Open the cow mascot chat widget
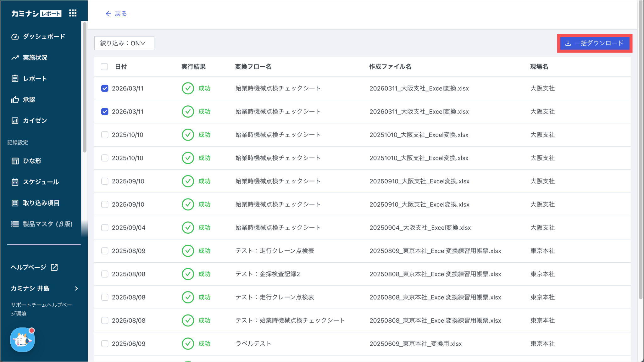644x362 pixels. tap(22, 340)
